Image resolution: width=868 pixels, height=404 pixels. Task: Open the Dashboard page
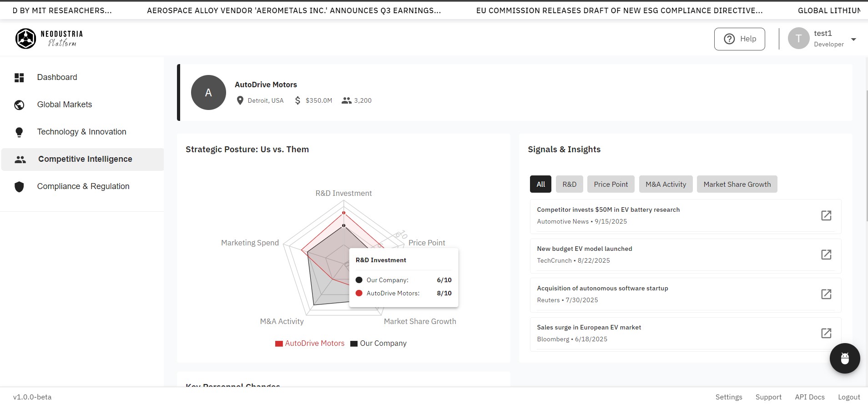click(57, 77)
